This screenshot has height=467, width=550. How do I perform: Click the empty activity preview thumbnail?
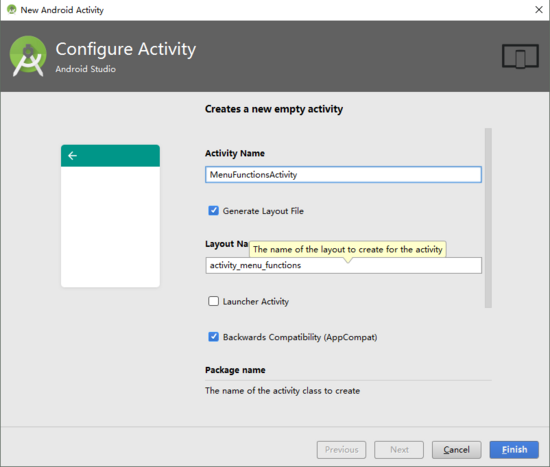(x=110, y=216)
